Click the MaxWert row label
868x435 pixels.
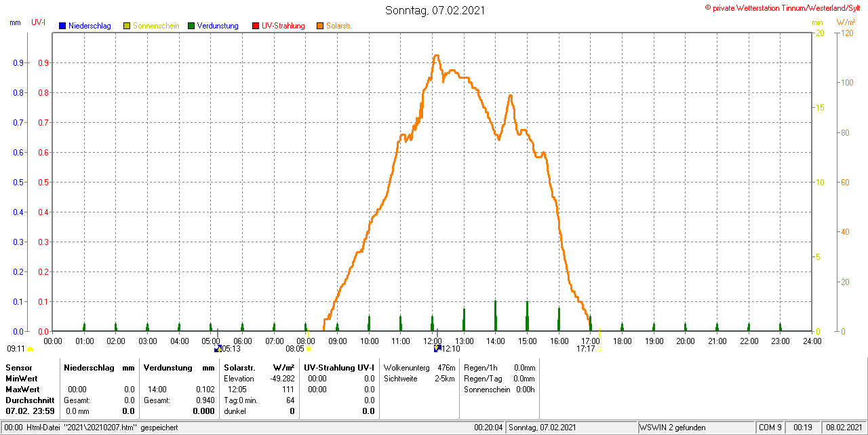22,390
